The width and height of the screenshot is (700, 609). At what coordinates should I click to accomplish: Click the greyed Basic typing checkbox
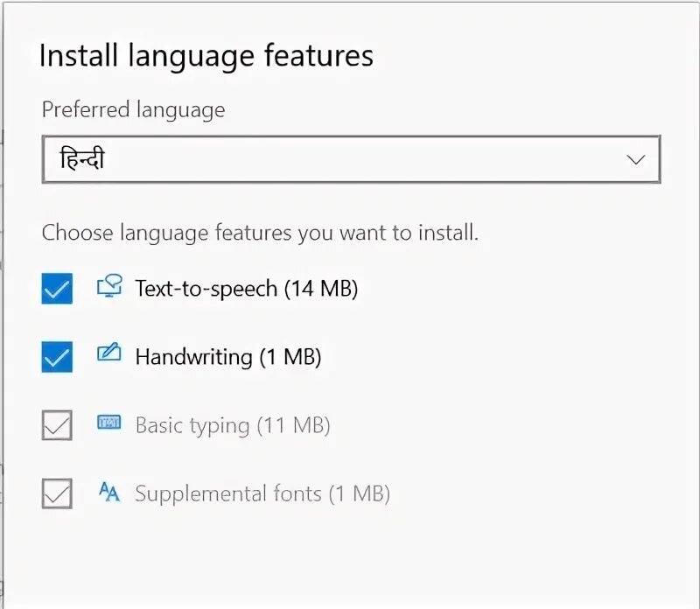click(x=57, y=425)
